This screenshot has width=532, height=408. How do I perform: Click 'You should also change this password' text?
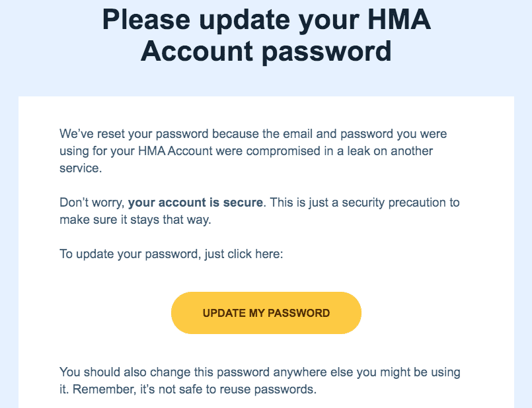point(165,372)
